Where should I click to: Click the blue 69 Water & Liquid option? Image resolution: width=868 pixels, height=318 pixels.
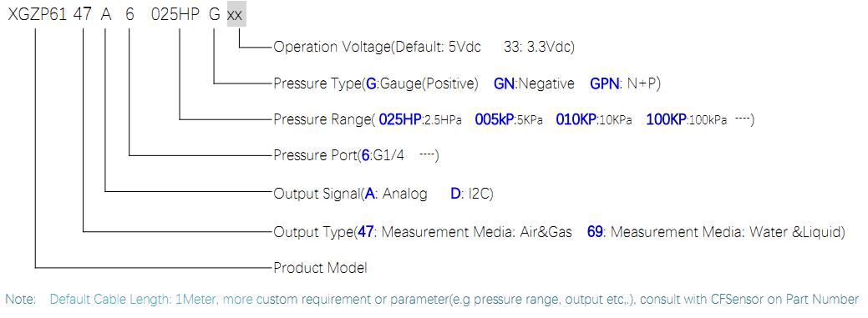(595, 232)
